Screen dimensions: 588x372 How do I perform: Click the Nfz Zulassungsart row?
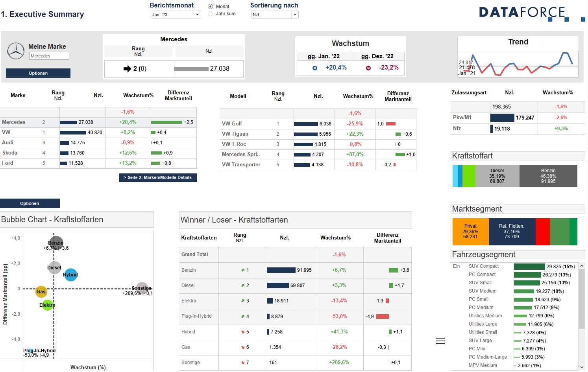coord(518,129)
